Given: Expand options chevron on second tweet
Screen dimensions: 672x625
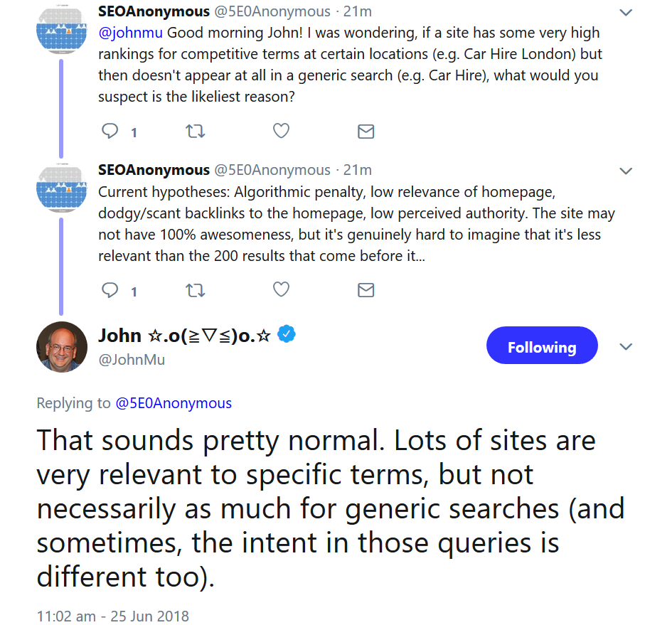Looking at the screenshot, I should 626,171.
